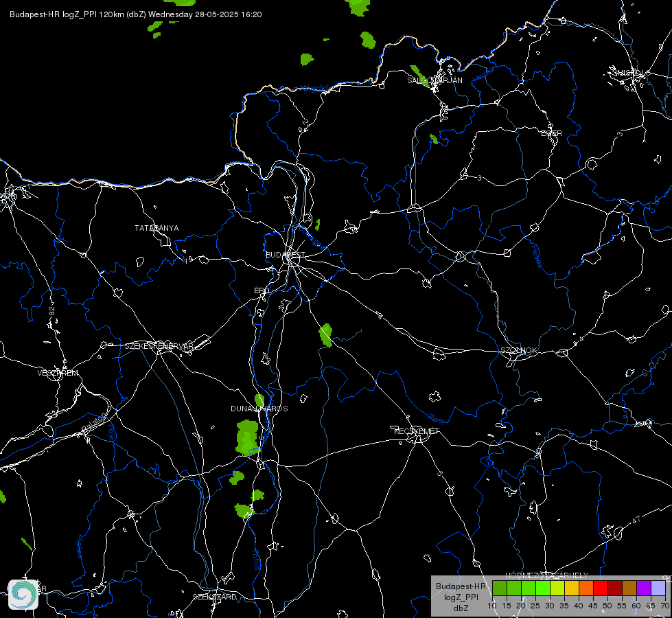Click road number 47 on the map
Image resolution: width=672 pixels, height=618 pixels.
[636, 520]
